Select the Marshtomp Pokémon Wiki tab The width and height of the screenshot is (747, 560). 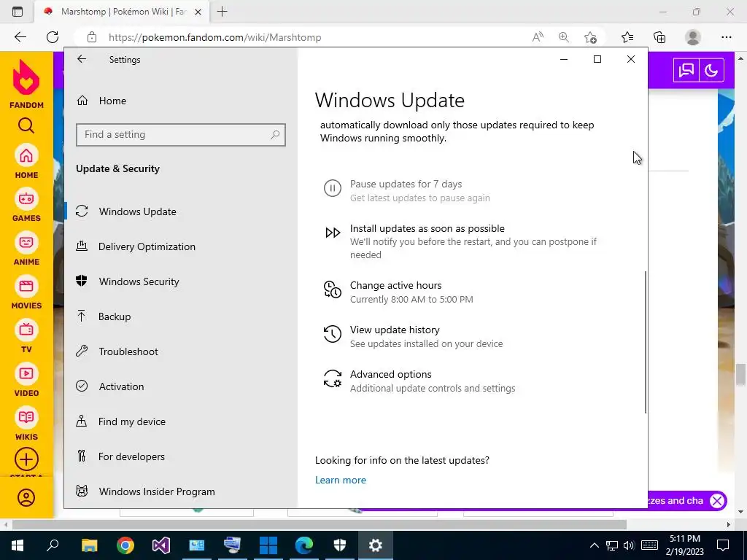point(122,12)
